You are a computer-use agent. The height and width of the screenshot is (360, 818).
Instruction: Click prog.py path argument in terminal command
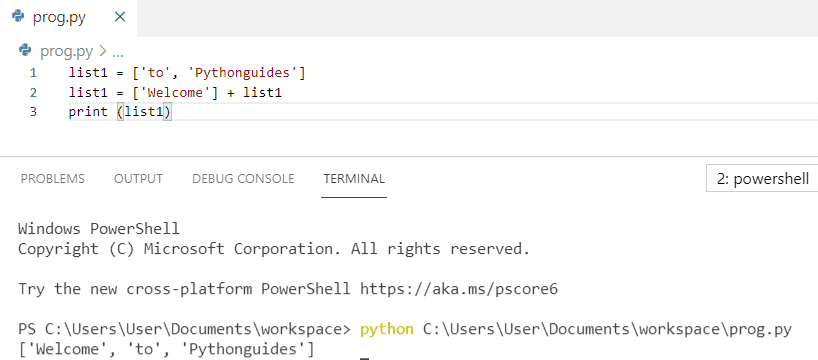point(607,330)
